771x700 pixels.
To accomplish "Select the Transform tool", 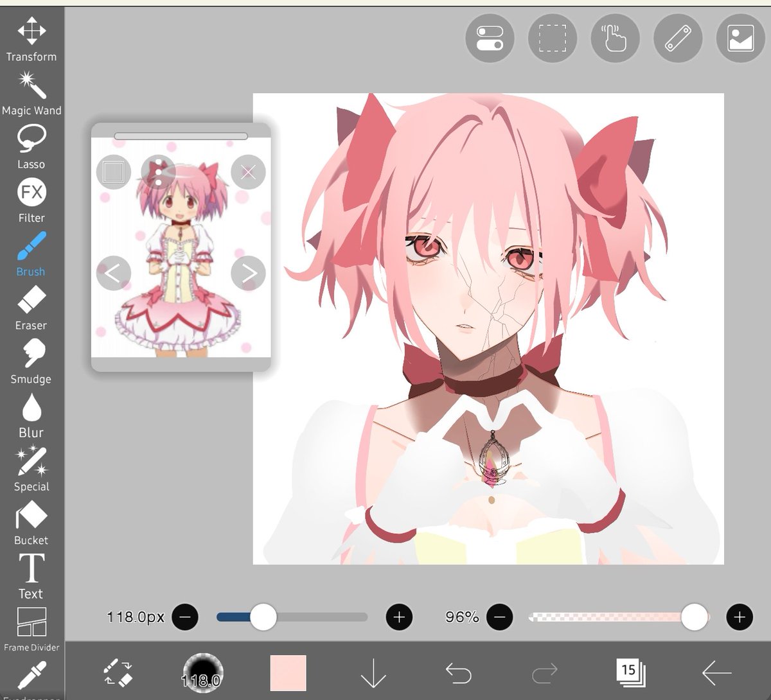I will (x=31, y=40).
